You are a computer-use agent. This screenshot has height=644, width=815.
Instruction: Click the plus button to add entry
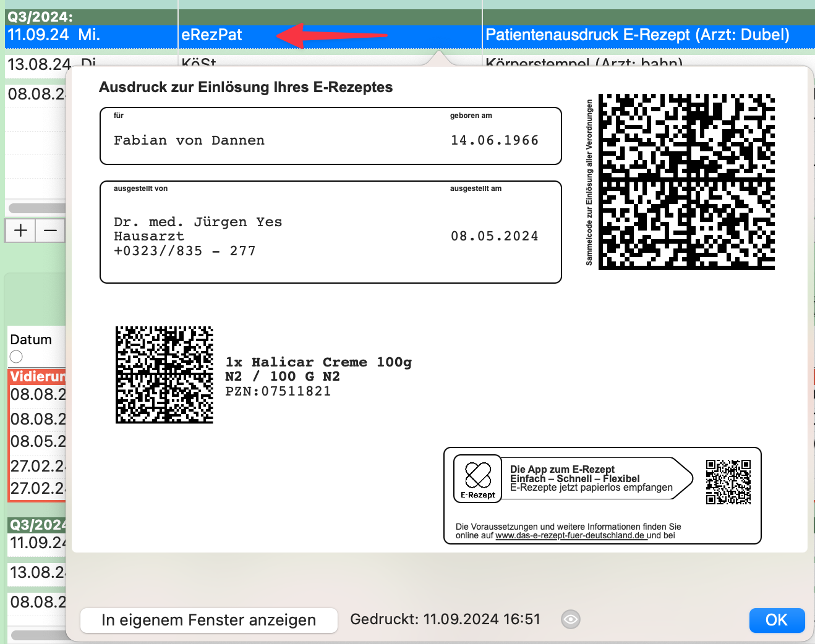(x=20, y=231)
